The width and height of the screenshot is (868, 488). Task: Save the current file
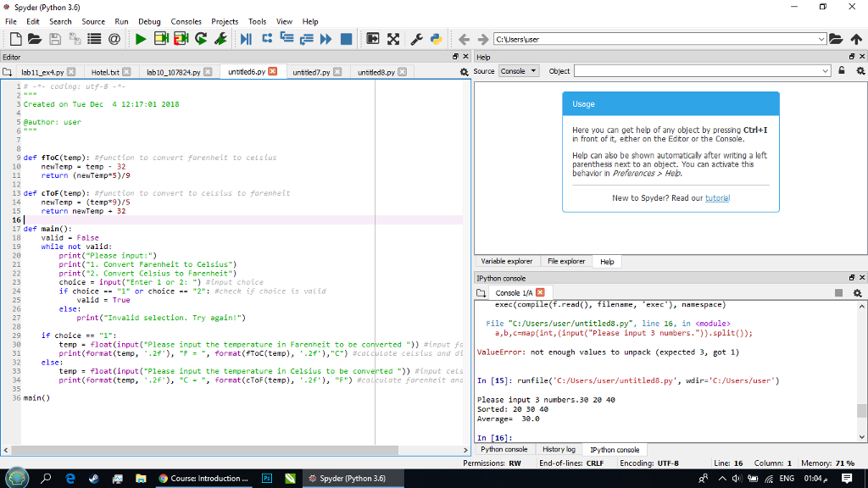pos(55,39)
